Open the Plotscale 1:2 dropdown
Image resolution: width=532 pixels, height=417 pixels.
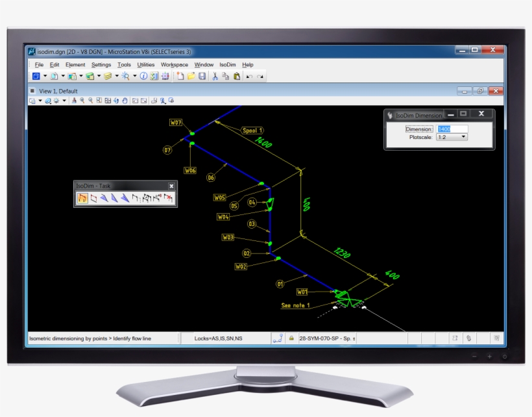click(x=452, y=137)
